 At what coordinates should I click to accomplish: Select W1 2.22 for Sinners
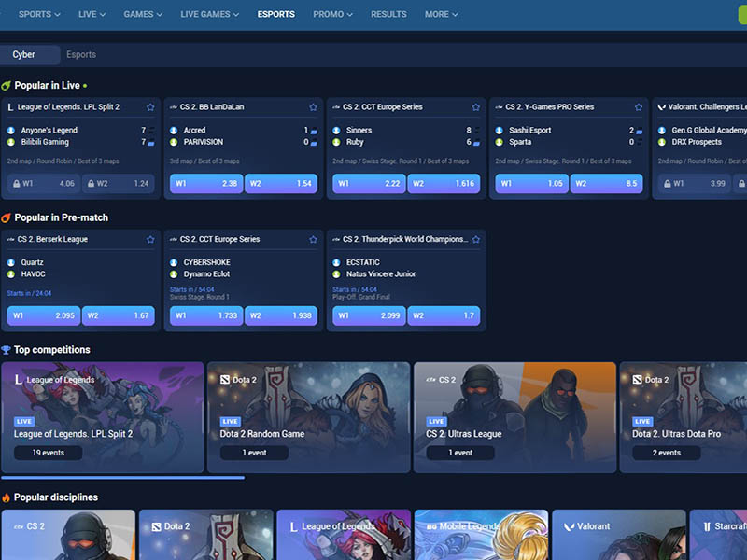(x=369, y=183)
